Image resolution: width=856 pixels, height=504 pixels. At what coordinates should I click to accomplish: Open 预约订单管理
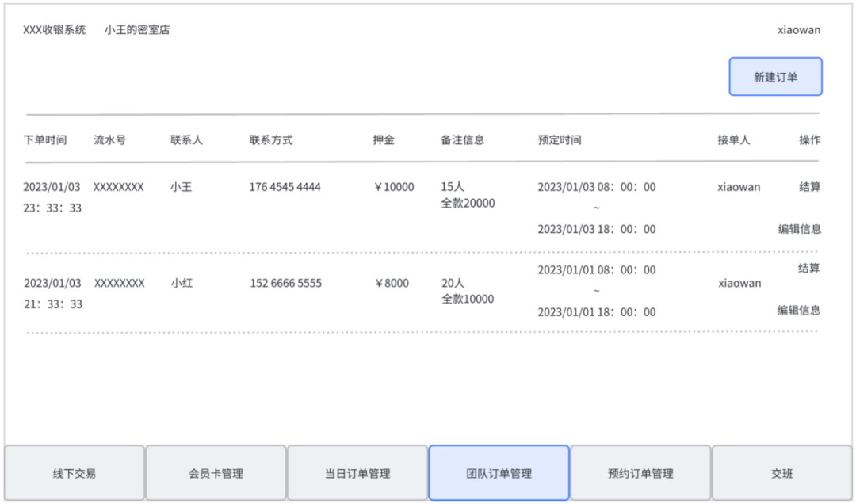640,472
